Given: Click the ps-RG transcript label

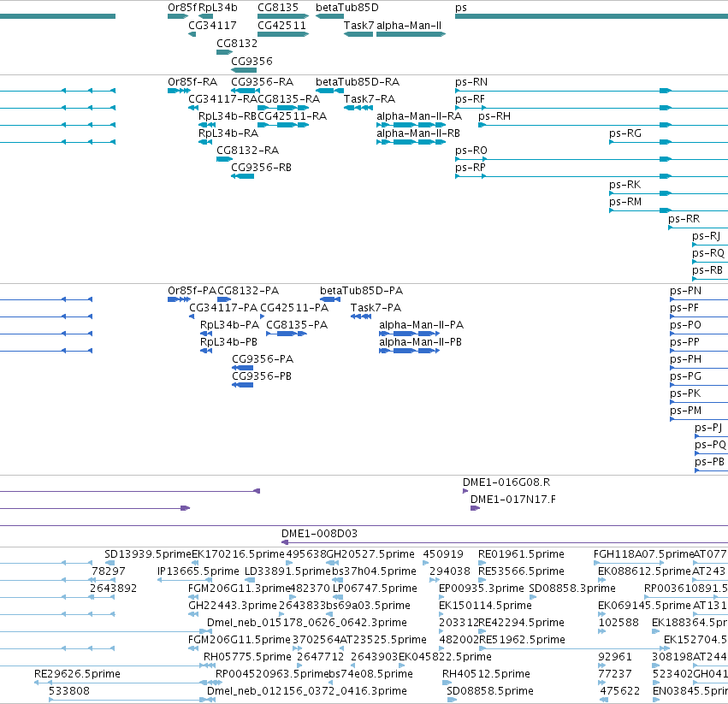Looking at the screenshot, I should coord(625,133).
